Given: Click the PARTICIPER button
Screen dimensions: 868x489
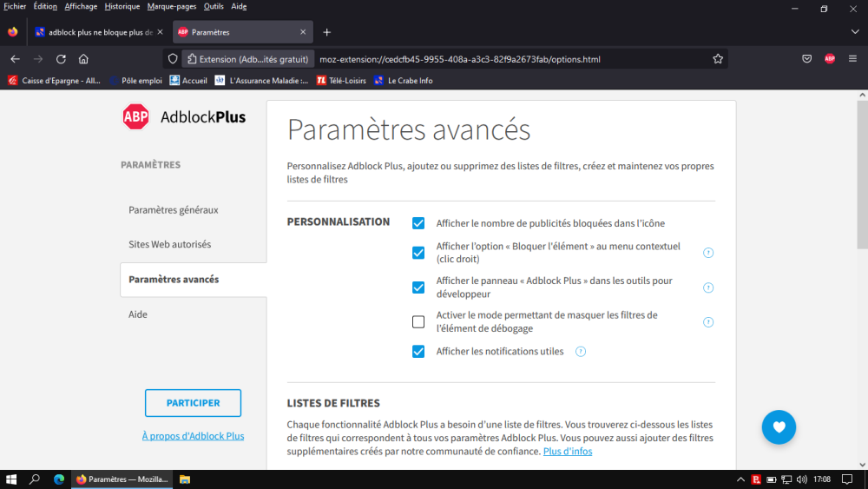Looking at the screenshot, I should [193, 403].
